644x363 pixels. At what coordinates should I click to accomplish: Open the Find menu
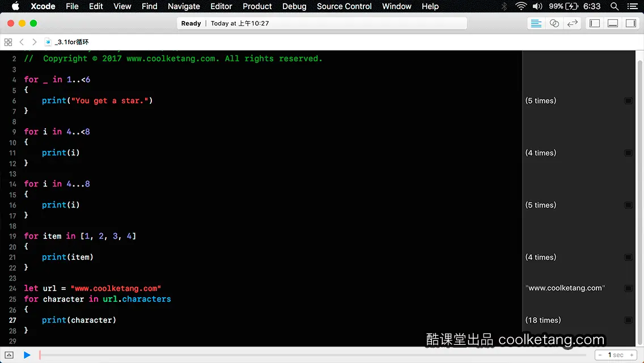pyautogui.click(x=149, y=6)
